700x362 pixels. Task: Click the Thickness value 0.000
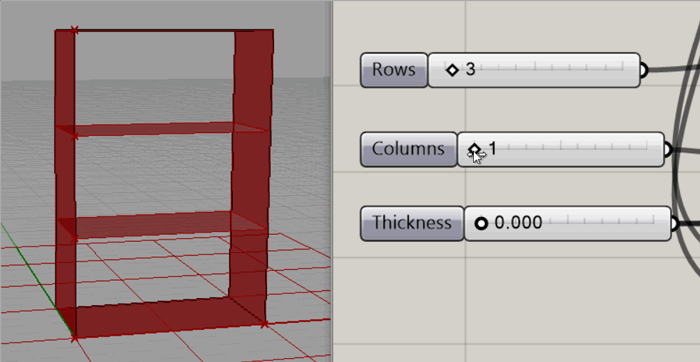pyautogui.click(x=518, y=223)
